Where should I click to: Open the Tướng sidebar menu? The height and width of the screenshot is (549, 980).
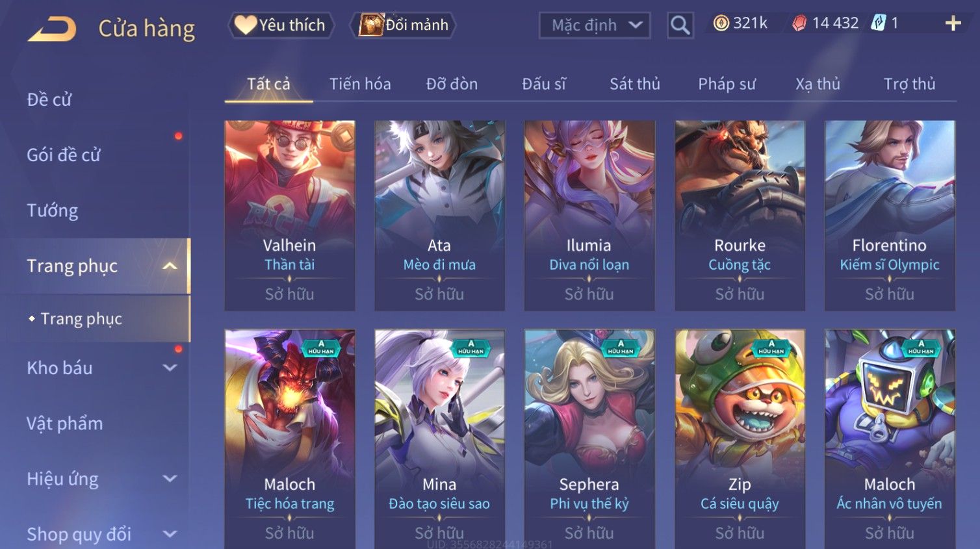click(x=52, y=211)
